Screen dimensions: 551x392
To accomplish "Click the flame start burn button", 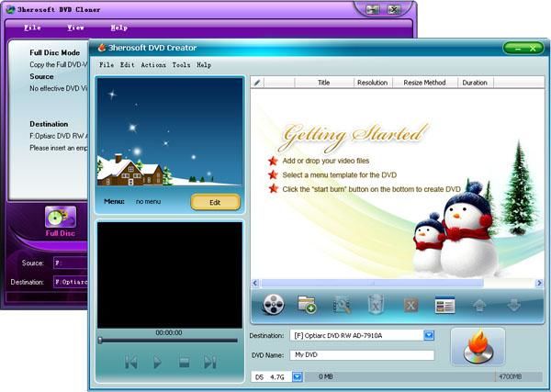I will click(478, 347).
